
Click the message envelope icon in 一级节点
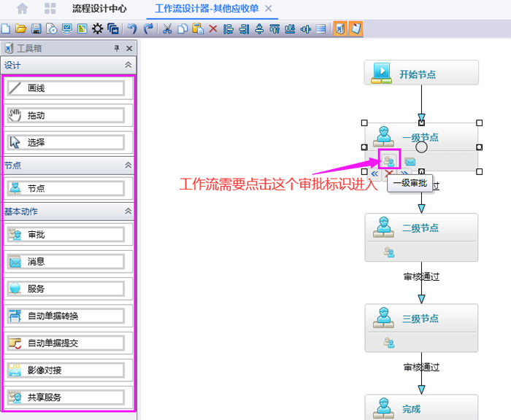tap(410, 162)
